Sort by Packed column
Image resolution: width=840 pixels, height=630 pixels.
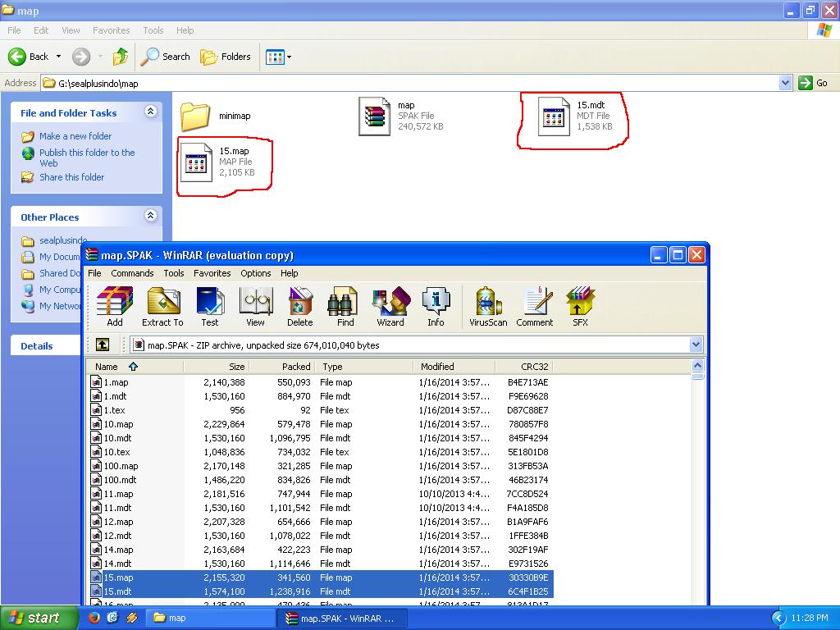282,367
